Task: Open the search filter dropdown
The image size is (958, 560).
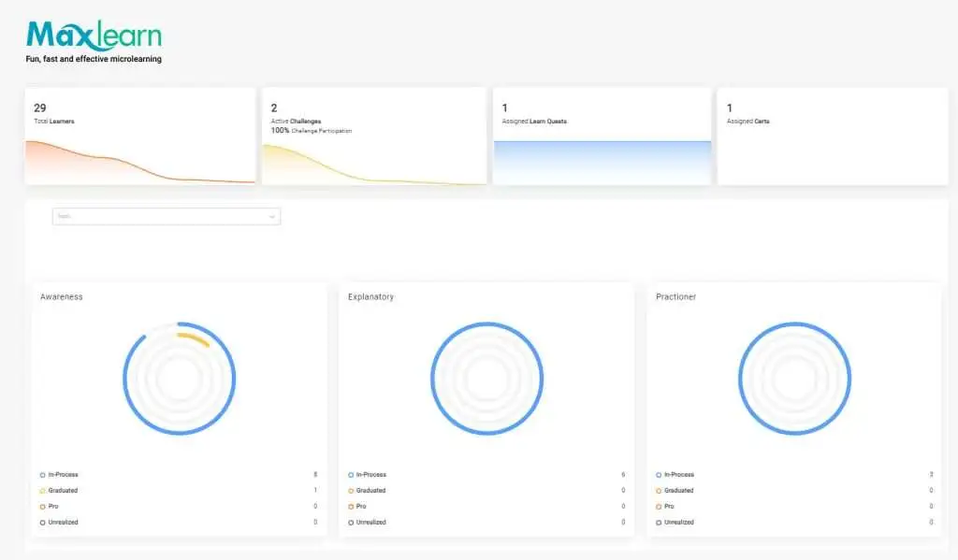Action: [166, 216]
